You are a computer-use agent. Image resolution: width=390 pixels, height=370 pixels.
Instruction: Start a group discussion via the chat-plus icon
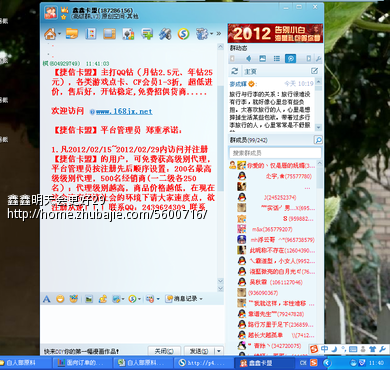click(x=147, y=34)
